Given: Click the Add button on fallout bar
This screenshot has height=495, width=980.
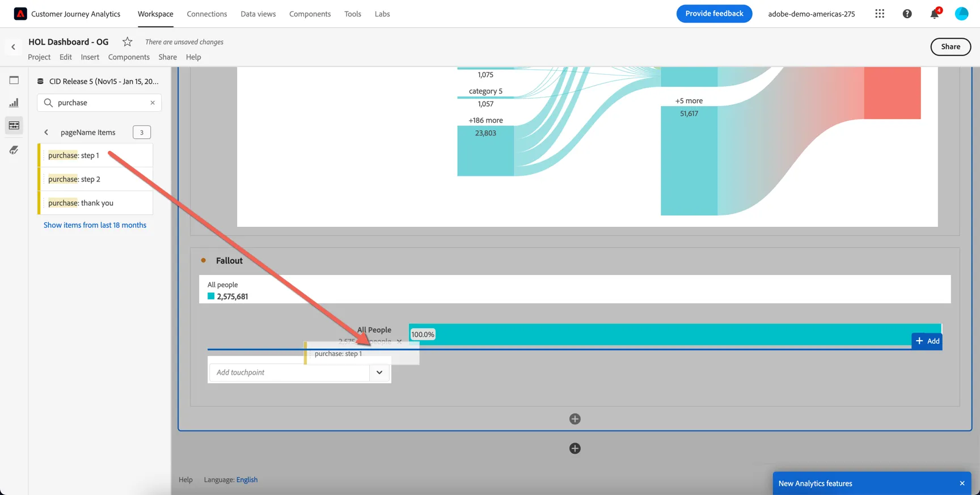Looking at the screenshot, I should pos(927,341).
